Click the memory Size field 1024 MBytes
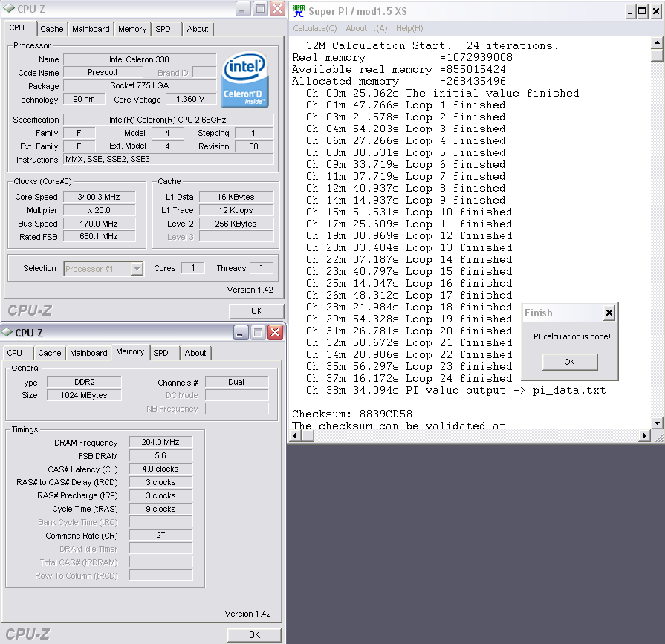The image size is (665, 644). [x=84, y=395]
